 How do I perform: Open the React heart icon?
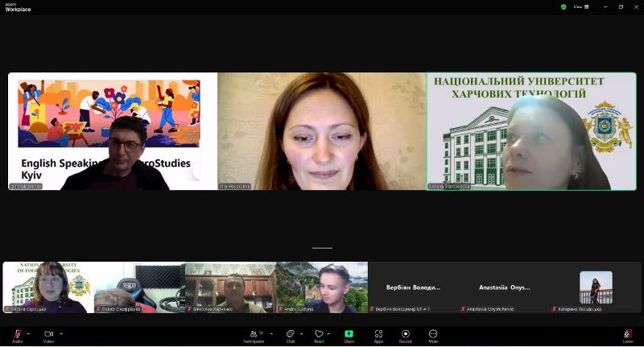[x=319, y=336]
